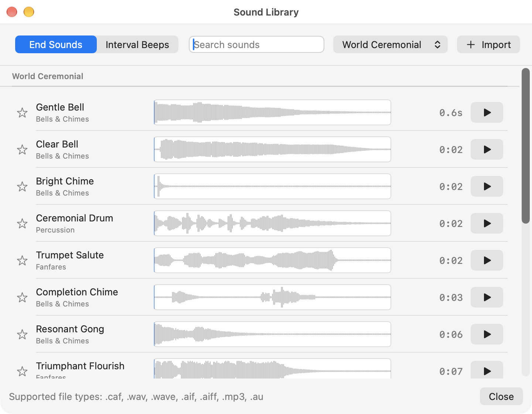The height and width of the screenshot is (414, 532).
Task: Click the World Ceremonial section header
Action: click(x=48, y=76)
